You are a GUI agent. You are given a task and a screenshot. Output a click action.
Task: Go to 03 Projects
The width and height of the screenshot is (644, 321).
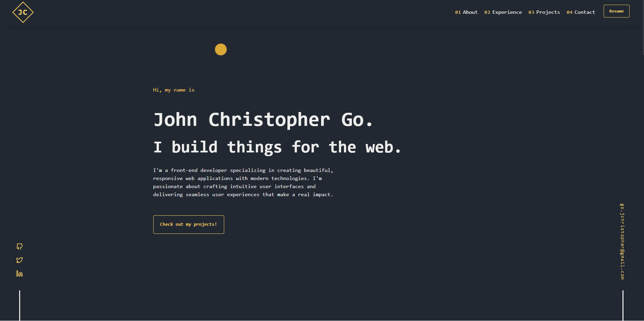click(544, 12)
